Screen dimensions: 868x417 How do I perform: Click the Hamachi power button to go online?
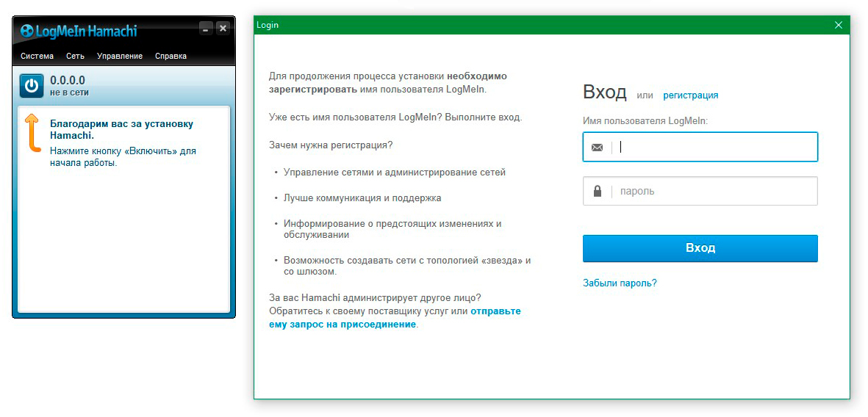click(x=32, y=86)
